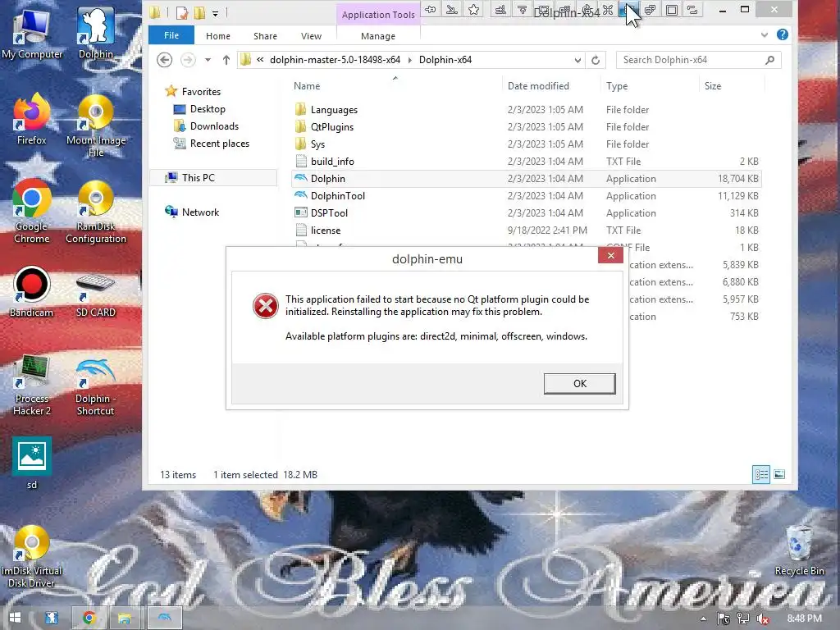840x630 pixels.
Task: Select Network in navigation pane
Action: [x=192, y=212]
